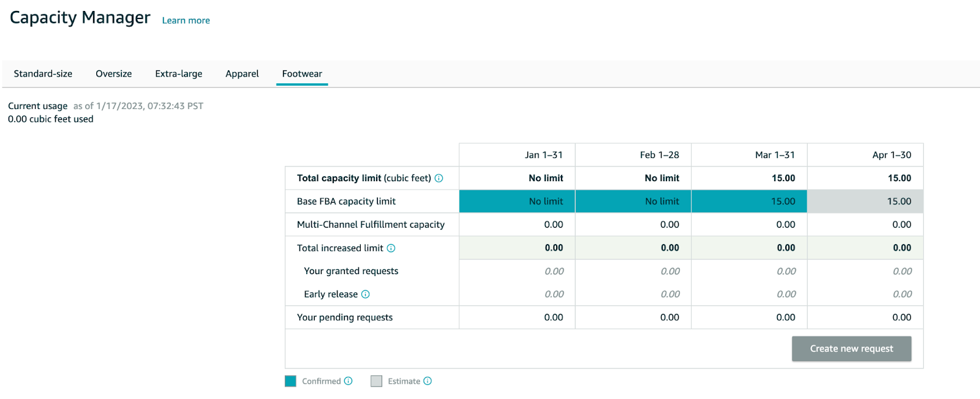Click January Total increased limit 0.00 value
The width and height of the screenshot is (980, 399).
tap(554, 248)
